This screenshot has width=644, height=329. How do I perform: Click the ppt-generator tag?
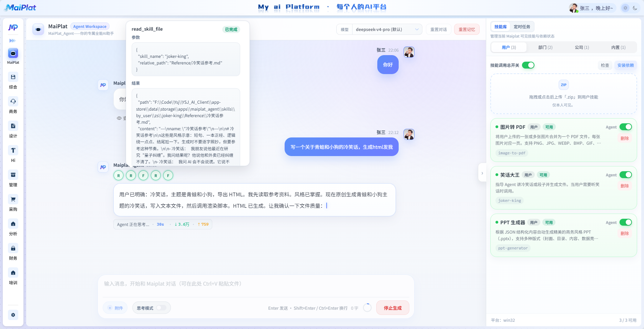(x=513, y=248)
